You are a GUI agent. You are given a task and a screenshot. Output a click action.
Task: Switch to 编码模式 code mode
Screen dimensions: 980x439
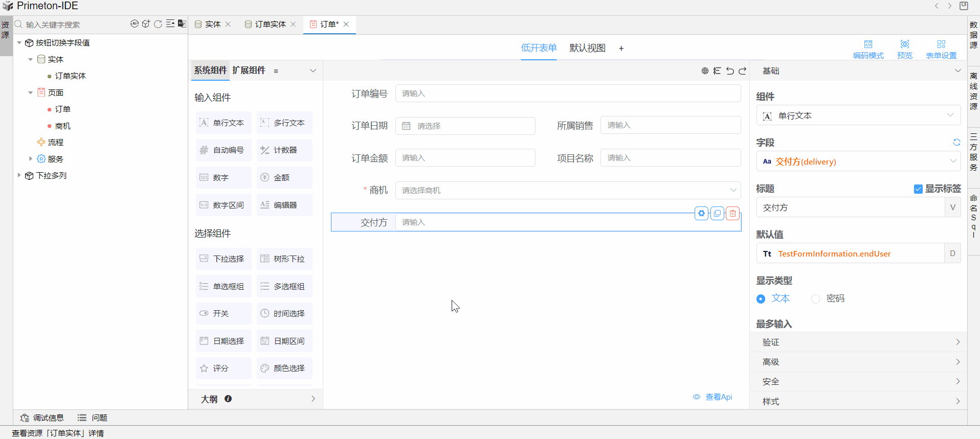pyautogui.click(x=868, y=49)
